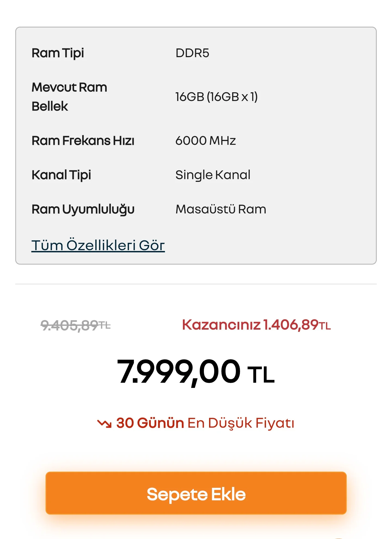
Task: Click the 7.999,00 price digits
Action: [179, 372]
